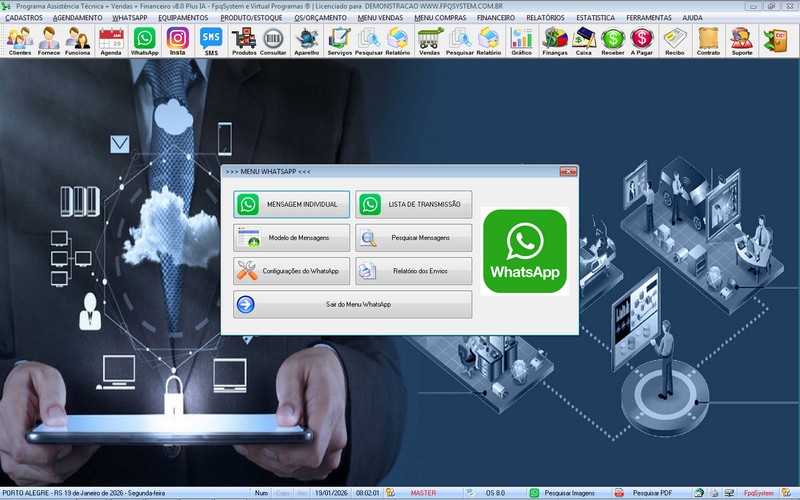Open the FERRAMENTAS menu

649,18
